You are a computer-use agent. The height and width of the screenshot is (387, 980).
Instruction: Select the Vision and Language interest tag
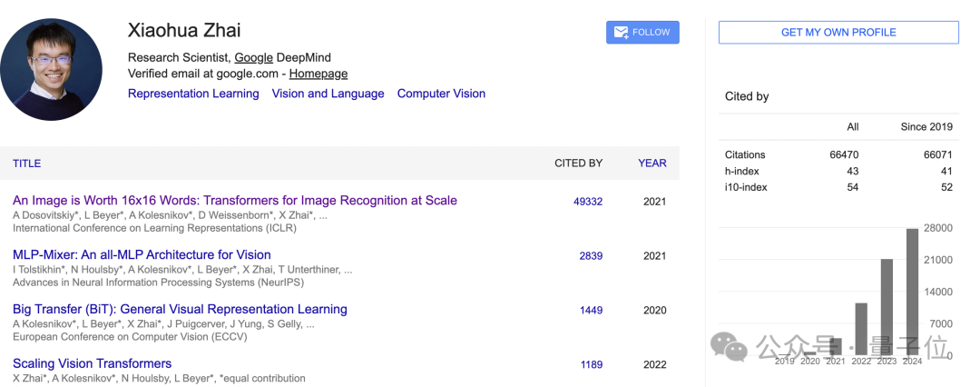328,94
